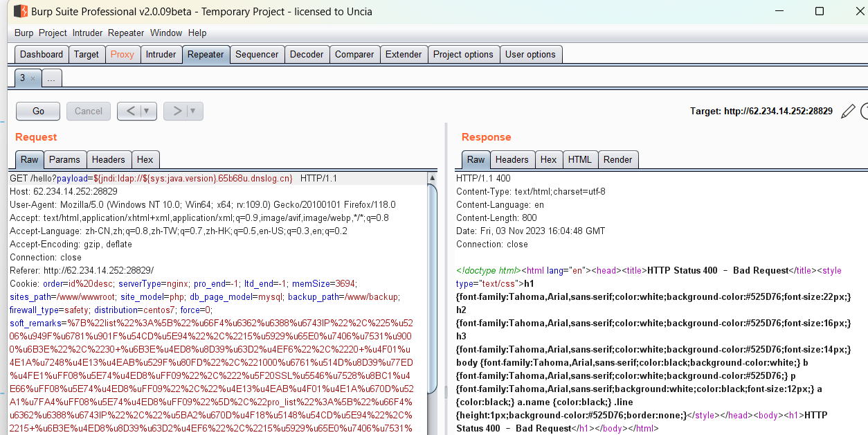
Task: Go forward to next request with > button
Action: click(177, 111)
